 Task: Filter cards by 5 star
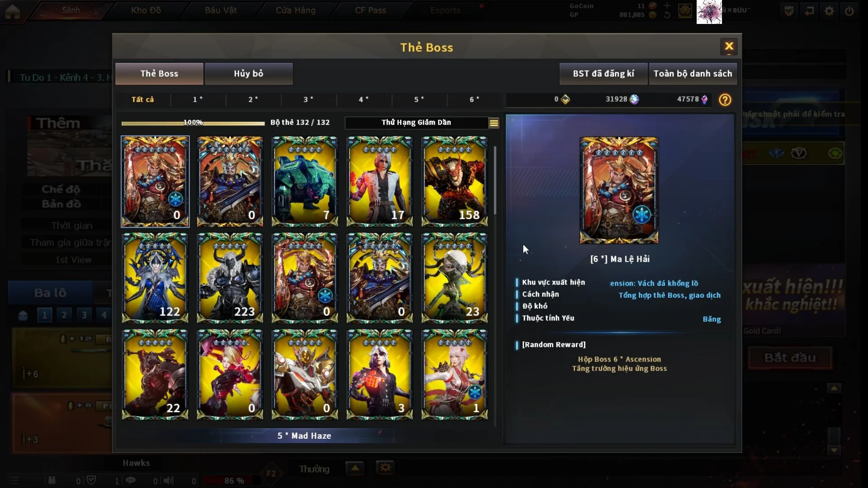[x=419, y=99]
